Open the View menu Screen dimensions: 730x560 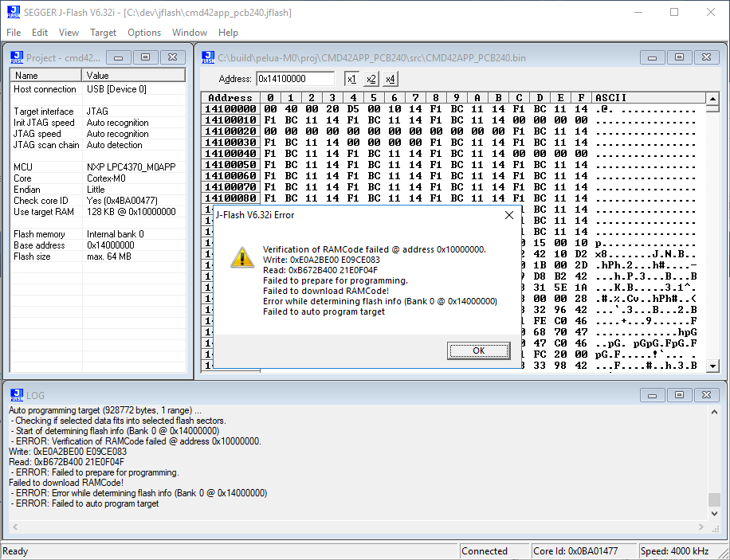[69, 33]
